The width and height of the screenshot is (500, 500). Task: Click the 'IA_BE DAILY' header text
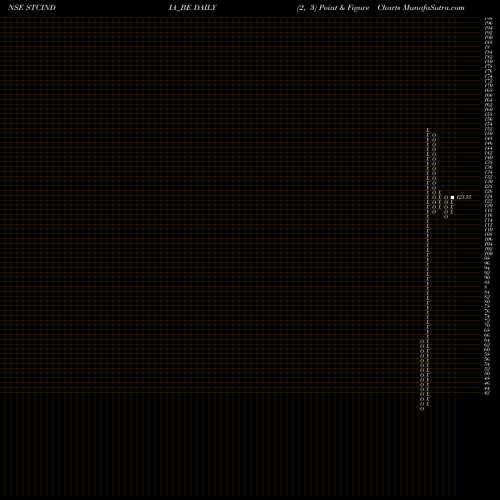(193, 8)
